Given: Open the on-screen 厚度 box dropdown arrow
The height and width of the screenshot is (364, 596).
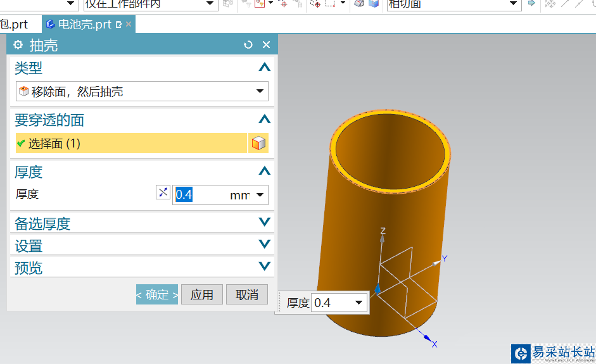Looking at the screenshot, I should (358, 303).
